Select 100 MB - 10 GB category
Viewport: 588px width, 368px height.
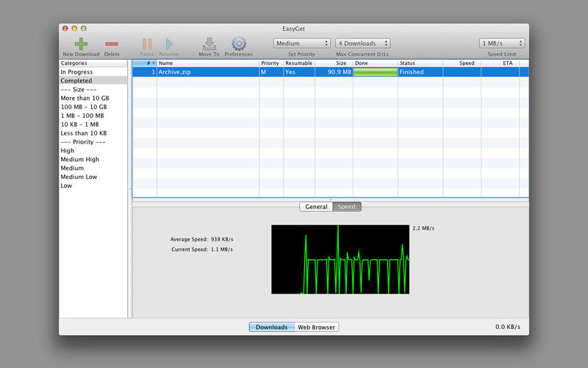tap(93, 107)
